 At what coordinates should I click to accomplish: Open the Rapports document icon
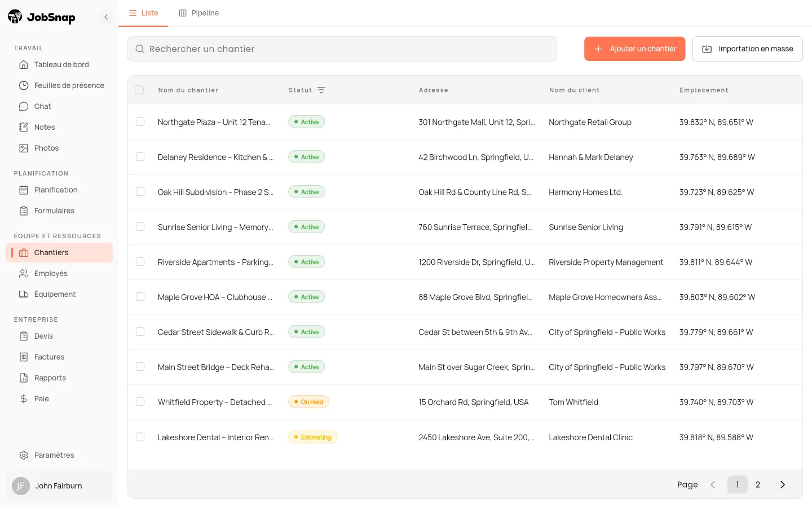[x=24, y=378]
